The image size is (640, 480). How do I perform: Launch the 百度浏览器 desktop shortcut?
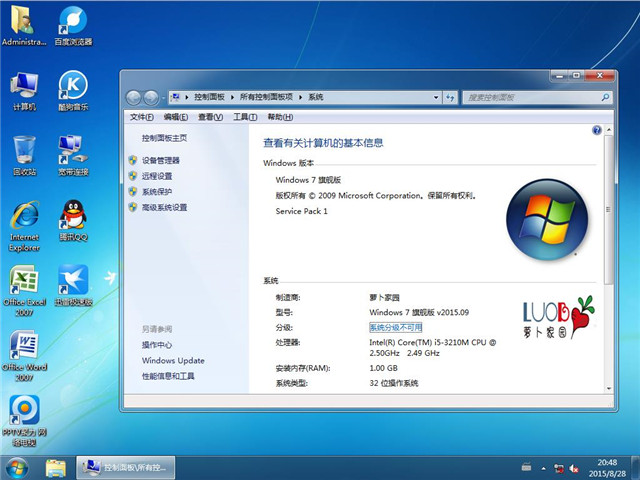pyautogui.click(x=73, y=25)
